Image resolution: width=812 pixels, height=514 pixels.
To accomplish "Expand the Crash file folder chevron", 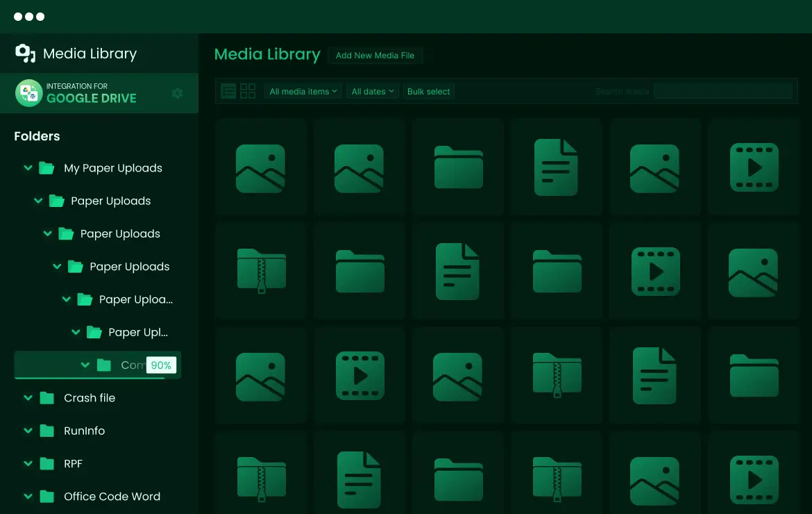I will (x=28, y=398).
